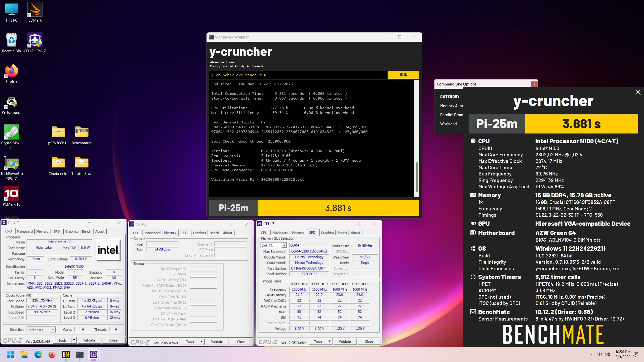The height and width of the screenshot is (362, 644).
Task: Click the RUN button in y-cruncher
Action: tap(404, 75)
